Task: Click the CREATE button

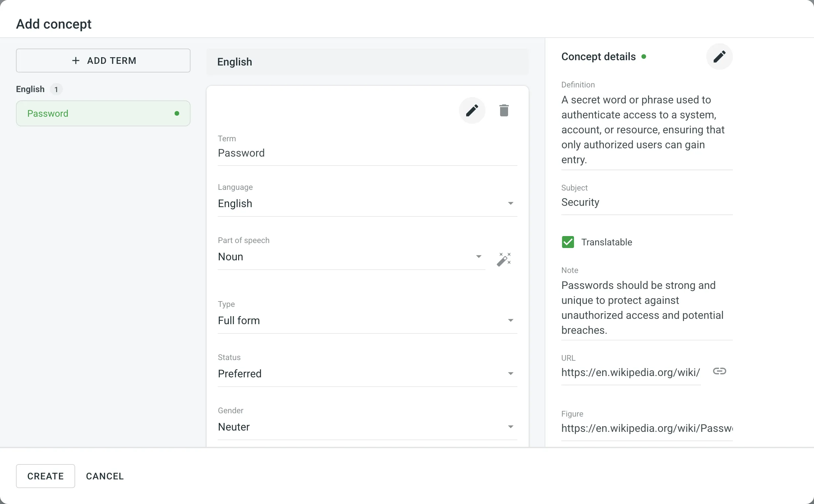Action: pos(45,476)
